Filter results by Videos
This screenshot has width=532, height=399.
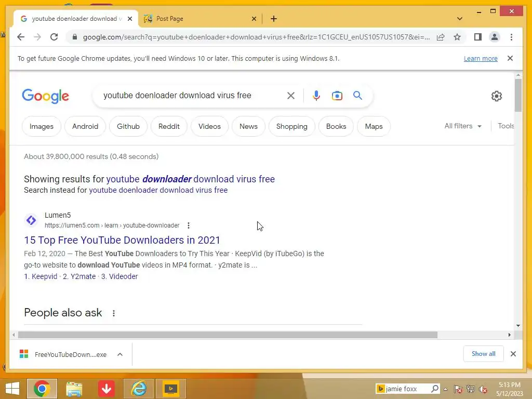pos(209,126)
